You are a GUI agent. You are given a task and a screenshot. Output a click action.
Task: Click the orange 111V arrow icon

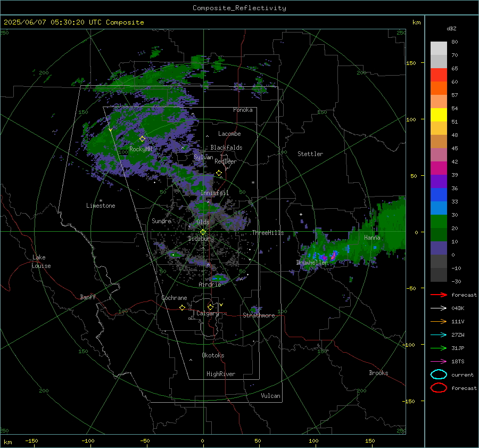tap(439, 321)
